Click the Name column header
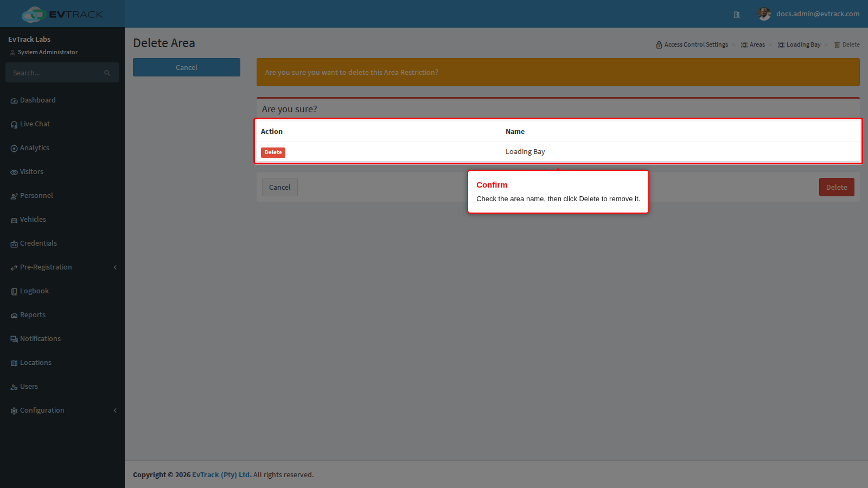The image size is (868, 488). coord(515,132)
